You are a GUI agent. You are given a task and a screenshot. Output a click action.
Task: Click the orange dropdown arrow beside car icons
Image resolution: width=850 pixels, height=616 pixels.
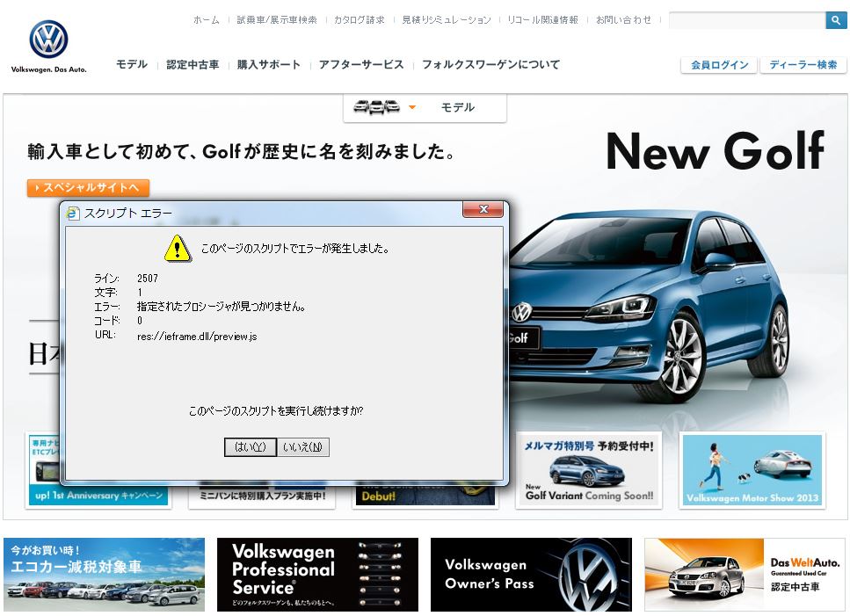point(412,107)
